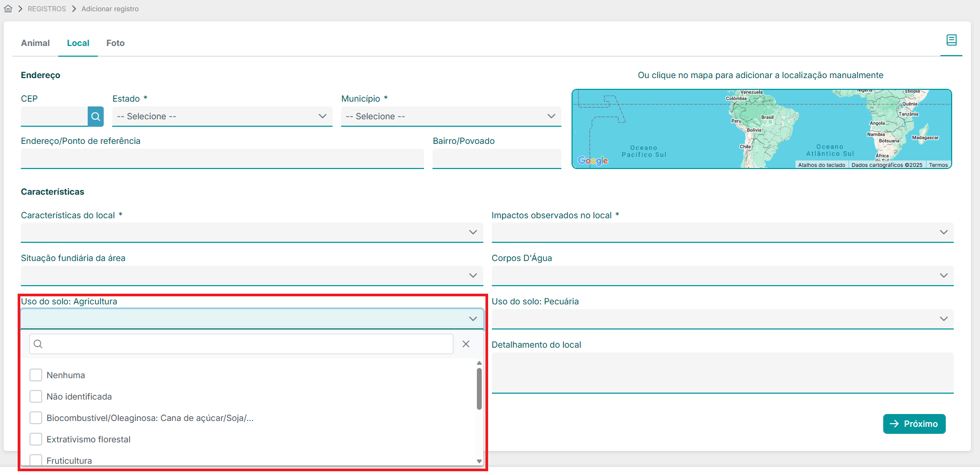This screenshot has height=475, width=980.
Task: Open Impactos observados no local dropdown
Action: [x=722, y=232]
